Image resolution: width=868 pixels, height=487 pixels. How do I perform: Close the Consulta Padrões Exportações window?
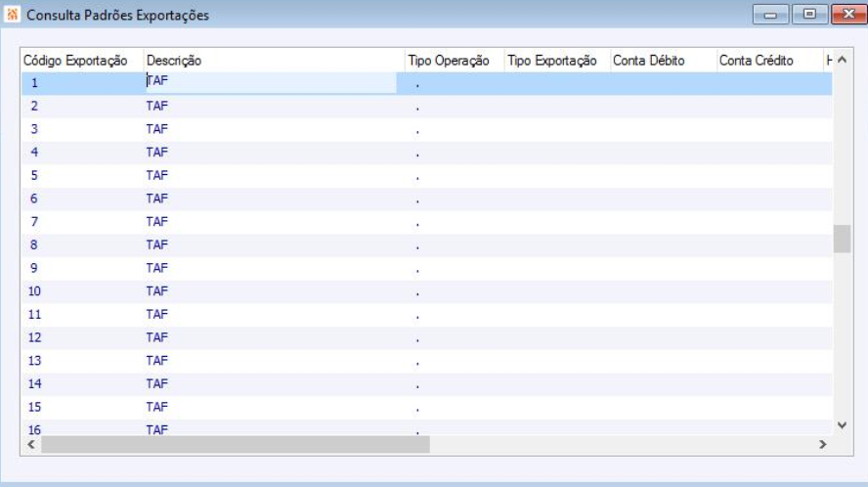point(848,15)
